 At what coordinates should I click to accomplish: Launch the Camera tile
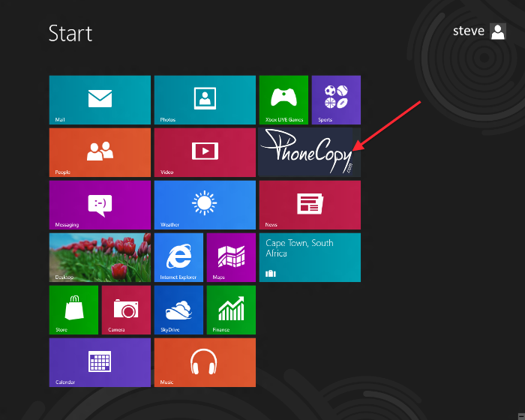tap(126, 310)
